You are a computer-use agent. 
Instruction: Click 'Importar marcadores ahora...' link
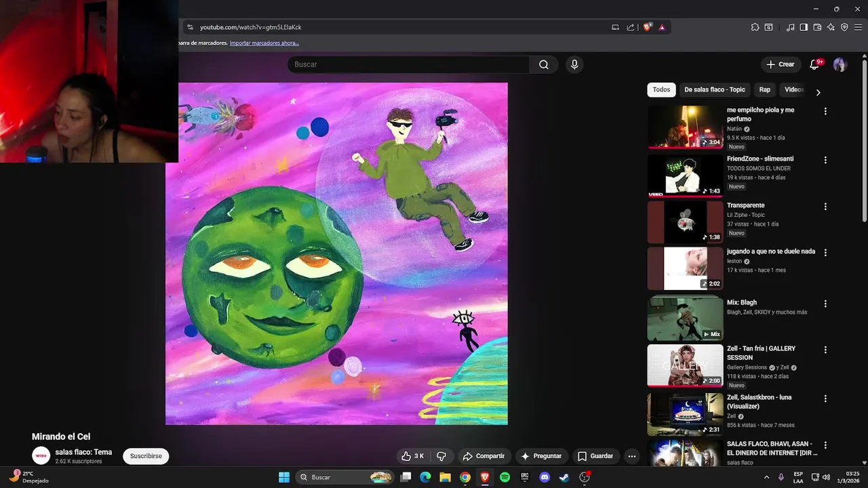click(x=264, y=43)
